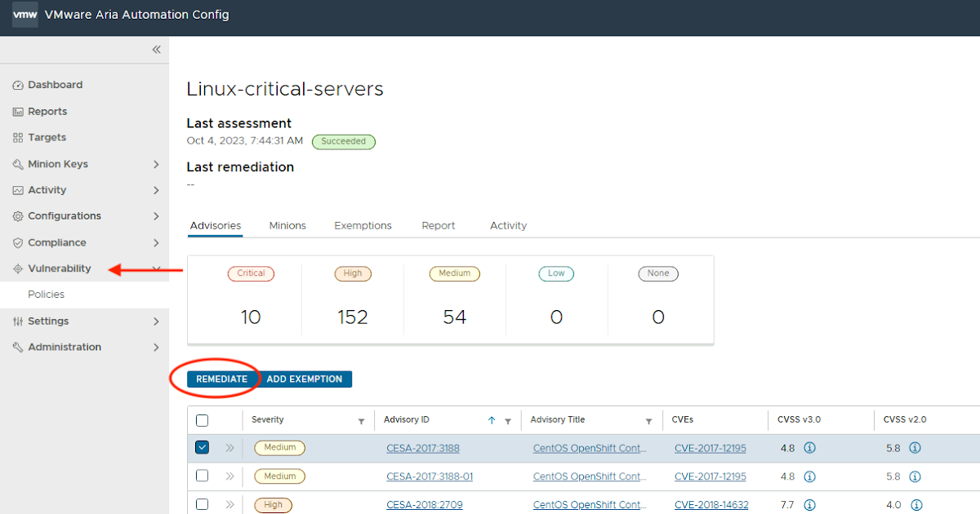Click the Targets grid icon
The height and width of the screenshot is (514, 980).
(x=18, y=138)
